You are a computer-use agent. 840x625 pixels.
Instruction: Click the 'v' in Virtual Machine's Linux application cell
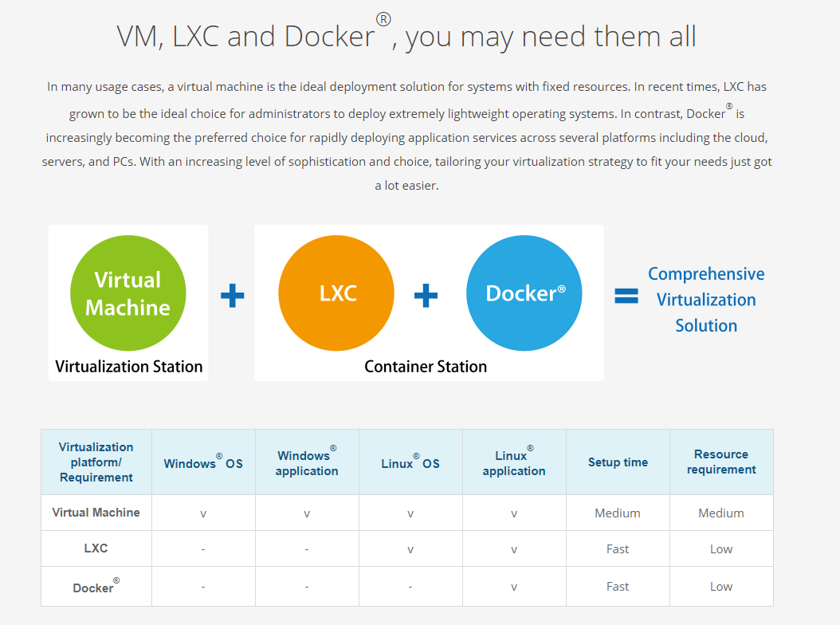(514, 514)
